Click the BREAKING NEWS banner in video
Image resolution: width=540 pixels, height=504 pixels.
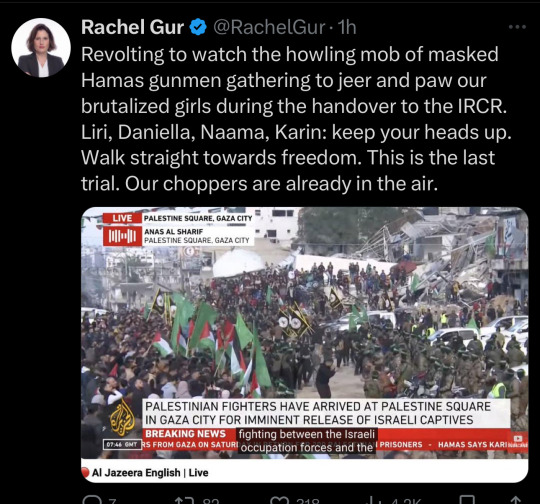coord(185,433)
